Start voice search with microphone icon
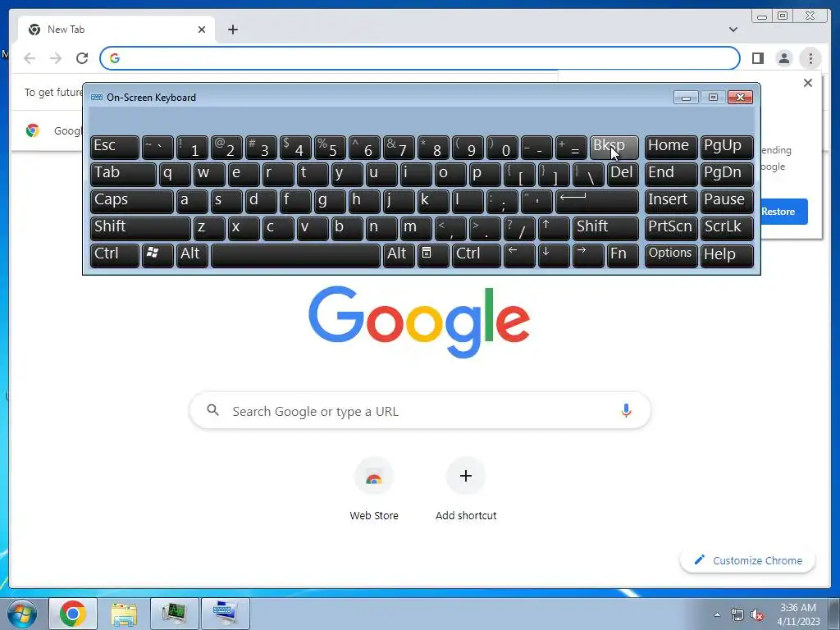Screen dimensions: 840x630 pos(626,411)
